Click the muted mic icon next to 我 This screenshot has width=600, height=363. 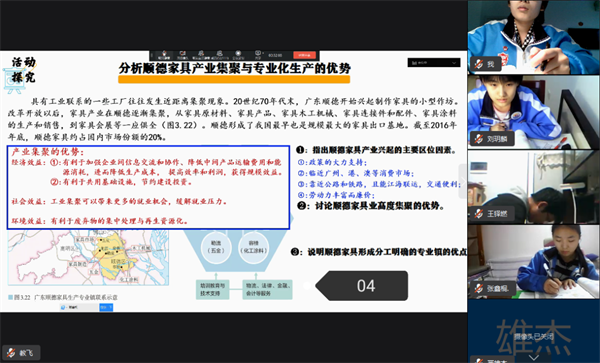coord(479,64)
